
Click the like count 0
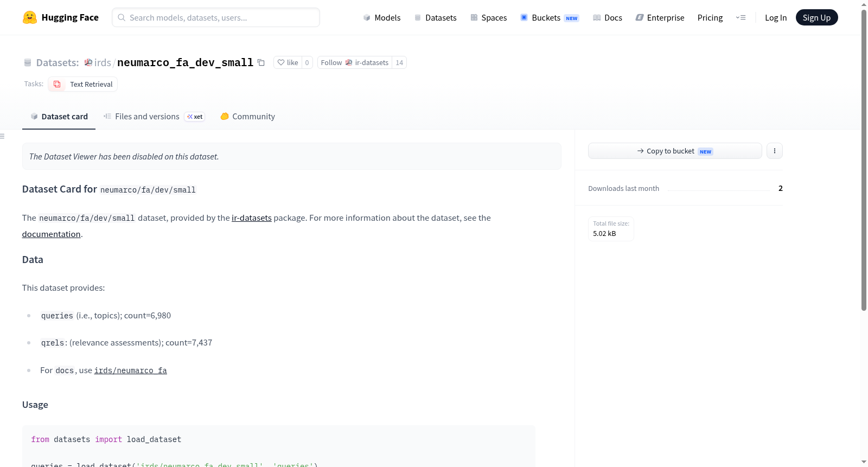click(307, 62)
